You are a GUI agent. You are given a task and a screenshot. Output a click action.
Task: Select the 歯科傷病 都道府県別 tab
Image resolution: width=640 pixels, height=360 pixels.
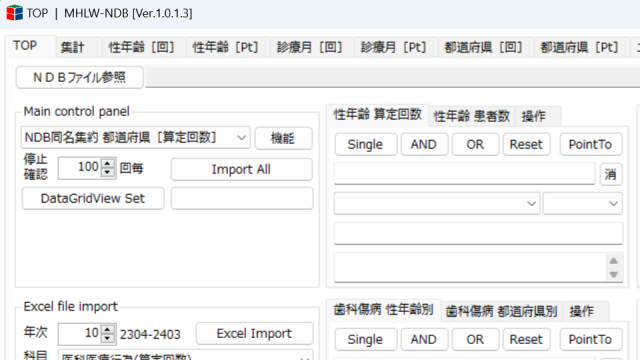[x=502, y=311]
